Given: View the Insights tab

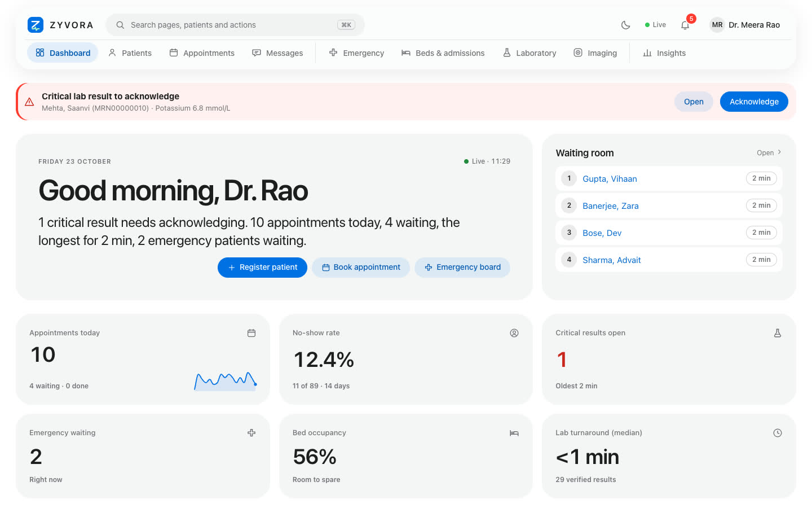Looking at the screenshot, I should pyautogui.click(x=664, y=52).
